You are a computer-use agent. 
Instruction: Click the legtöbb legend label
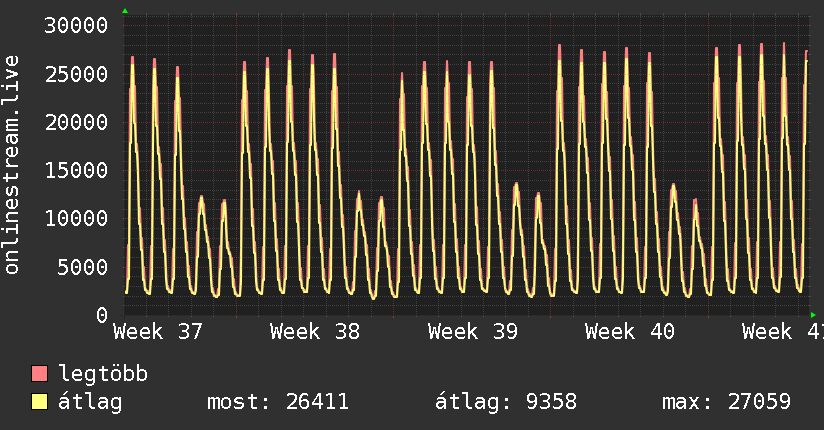[103, 374]
